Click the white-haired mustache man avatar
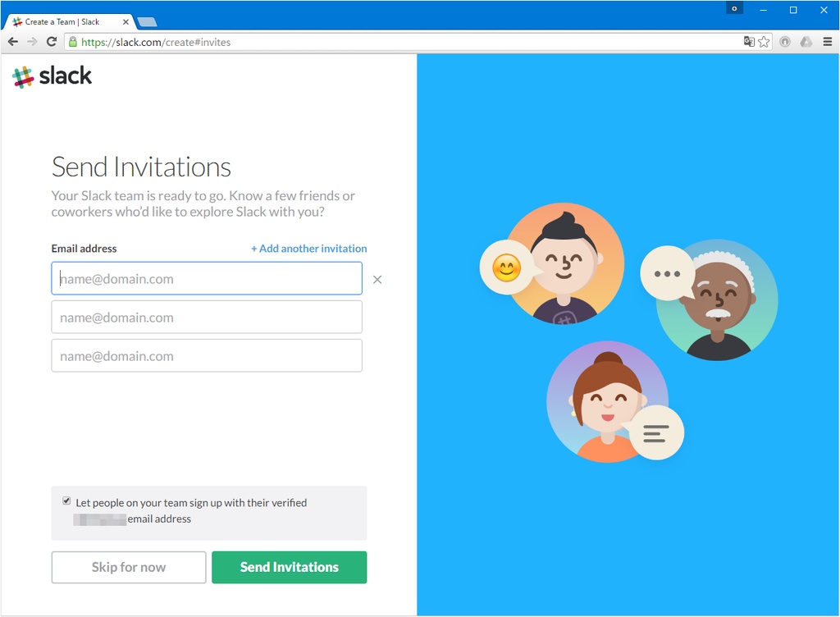 pyautogui.click(x=718, y=300)
